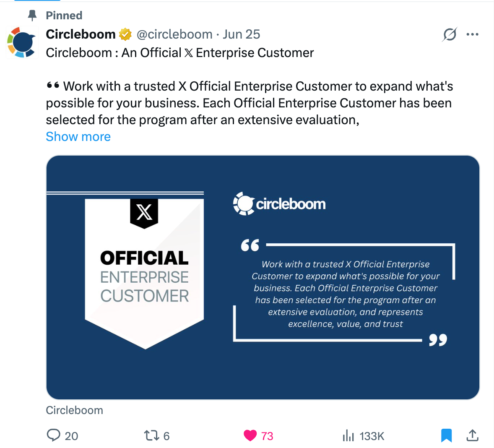Remove the bookmark from this tweet
This screenshot has height=448, width=494.
(x=446, y=435)
